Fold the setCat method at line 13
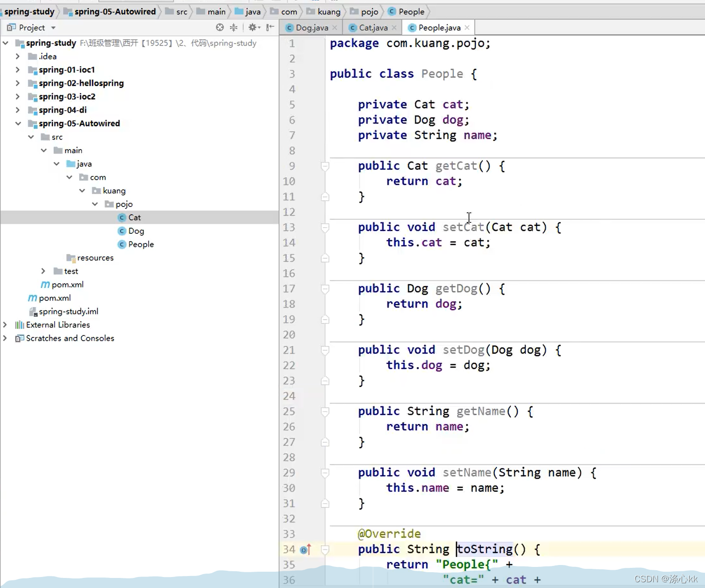Image resolution: width=705 pixels, height=588 pixels. (x=325, y=228)
